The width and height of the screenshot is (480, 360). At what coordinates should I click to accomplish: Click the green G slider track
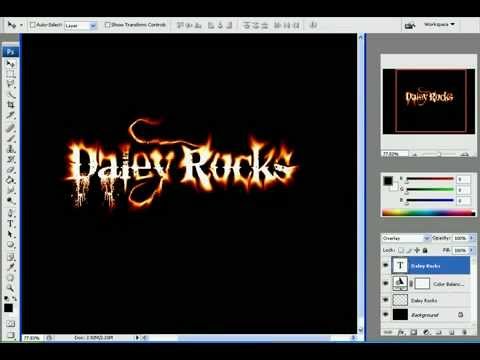(x=430, y=190)
